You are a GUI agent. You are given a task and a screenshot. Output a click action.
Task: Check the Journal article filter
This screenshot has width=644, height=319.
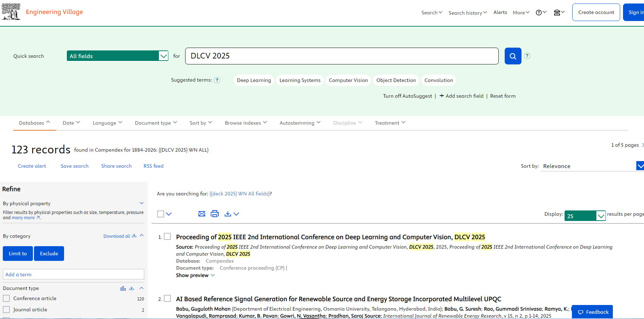[6, 310]
